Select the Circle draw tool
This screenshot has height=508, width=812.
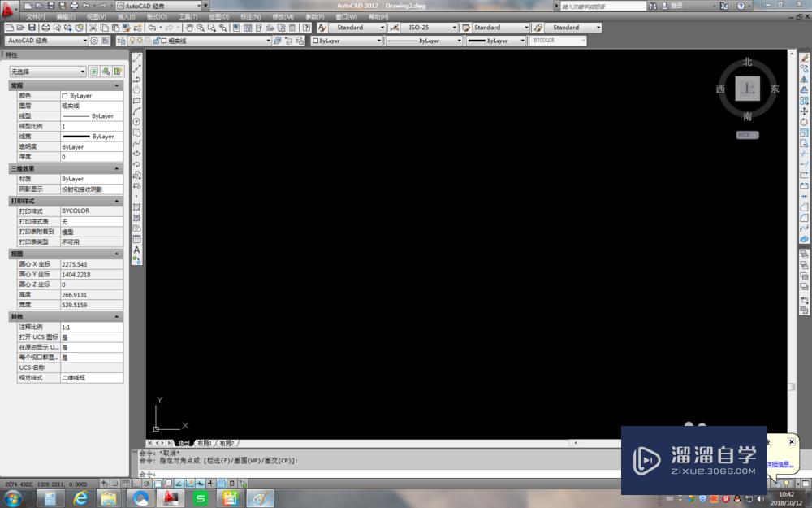(x=136, y=122)
